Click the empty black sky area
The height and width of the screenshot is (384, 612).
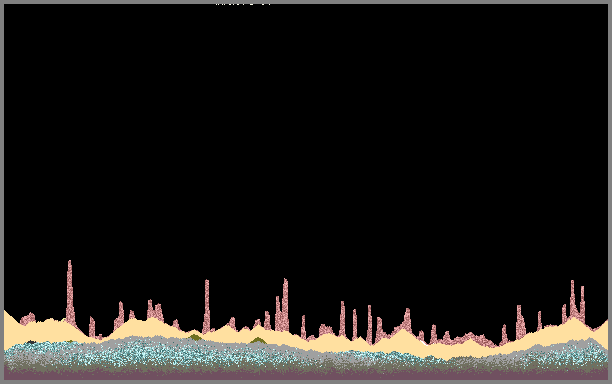click(306, 137)
